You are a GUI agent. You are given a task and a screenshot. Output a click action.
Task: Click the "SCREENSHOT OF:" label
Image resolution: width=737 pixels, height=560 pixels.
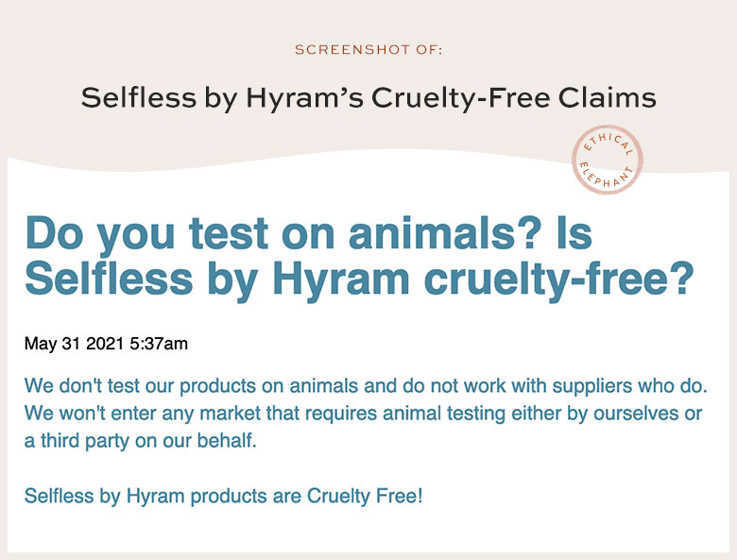click(368, 50)
